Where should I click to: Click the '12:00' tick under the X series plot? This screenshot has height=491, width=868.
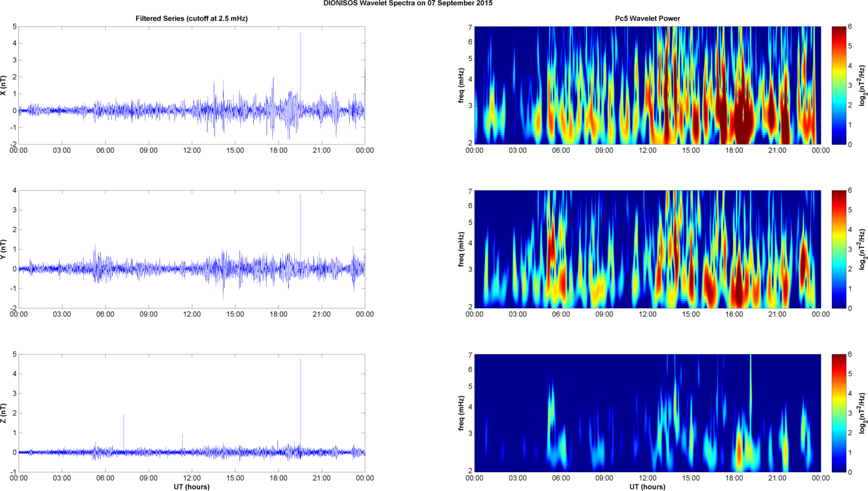[192, 151]
